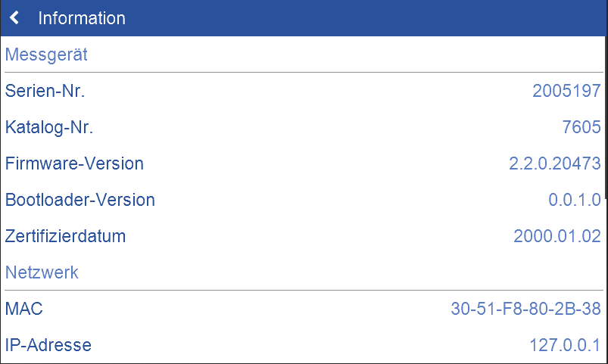Click the Zertifizierdatum label
The width and height of the screenshot is (608, 364).
pyautogui.click(x=65, y=236)
